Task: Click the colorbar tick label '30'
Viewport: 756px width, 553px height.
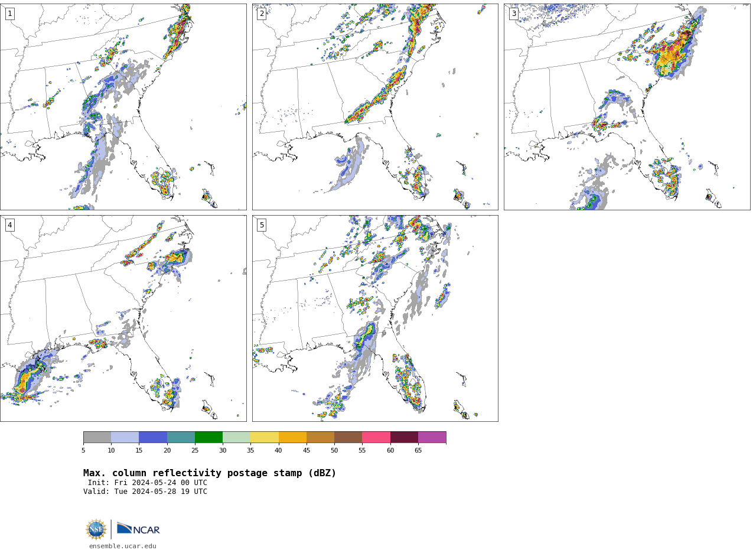Action: 223,451
